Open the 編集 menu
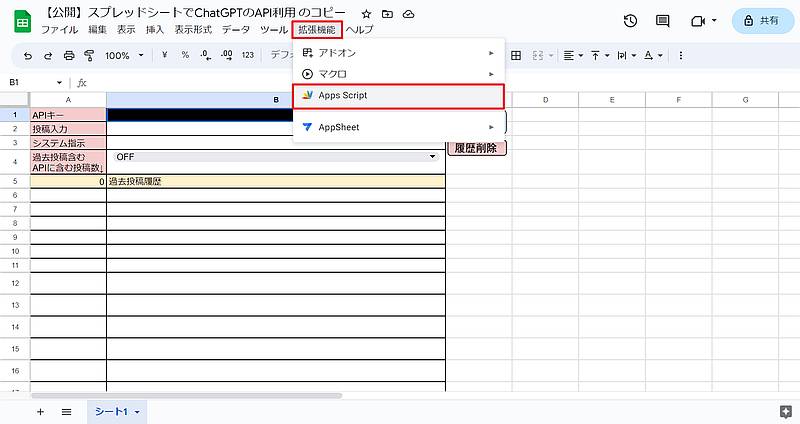800x424 pixels. click(97, 30)
